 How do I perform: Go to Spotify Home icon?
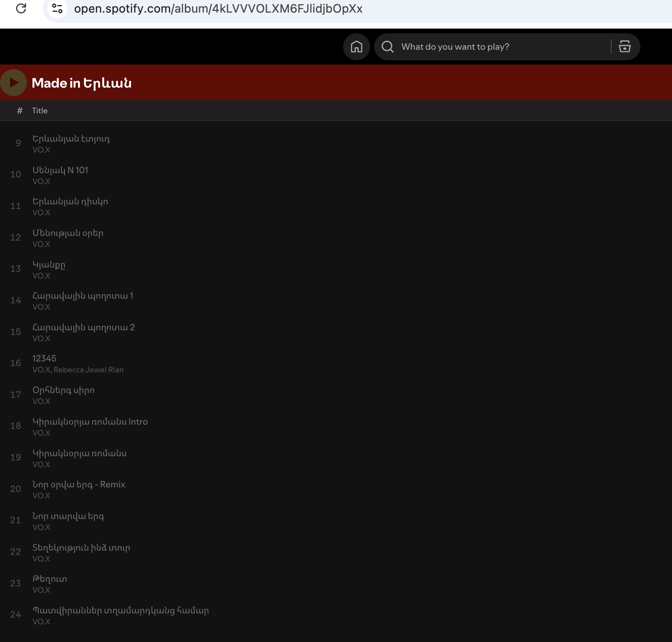pyautogui.click(x=356, y=47)
